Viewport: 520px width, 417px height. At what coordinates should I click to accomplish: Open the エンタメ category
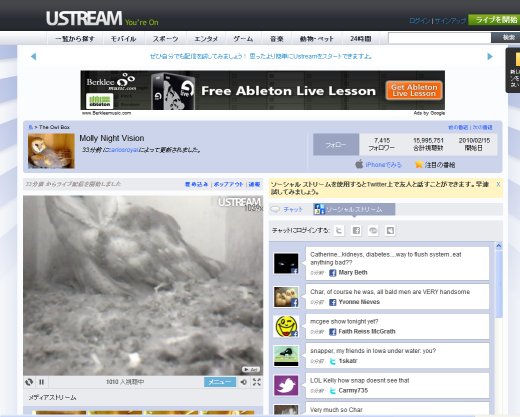pos(206,39)
